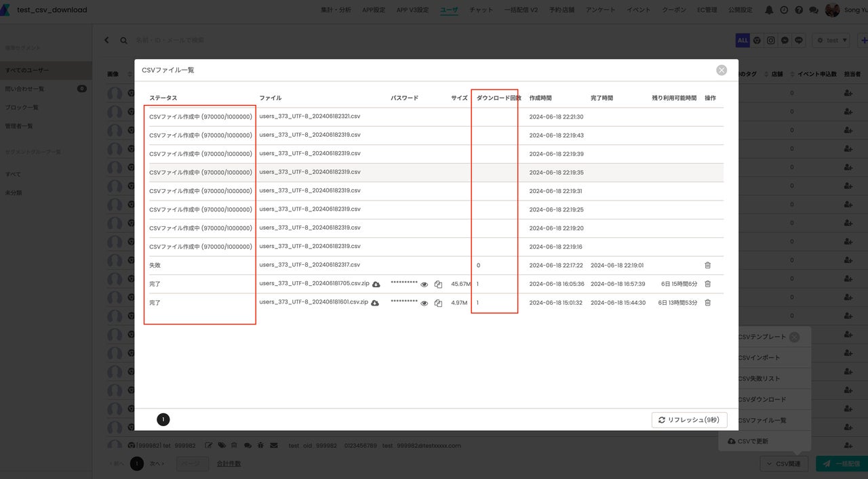Copy password of the 45.67M file
This screenshot has width=868, height=479.
tap(438, 285)
